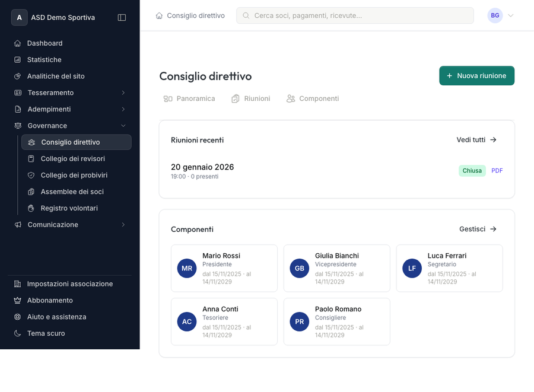Image resolution: width=534 pixels, height=392 pixels.
Task: Click Vedi tutti link for meetings
Action: pos(476,140)
